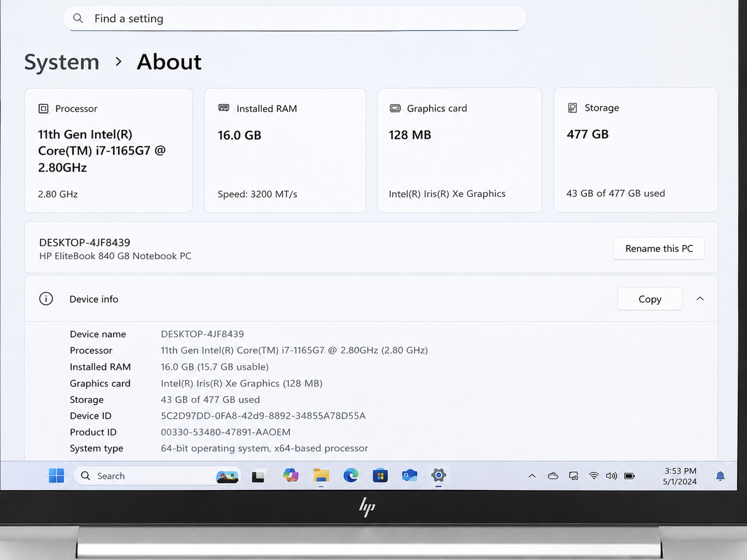
Task: Click the Rename this PC button
Action: click(659, 248)
